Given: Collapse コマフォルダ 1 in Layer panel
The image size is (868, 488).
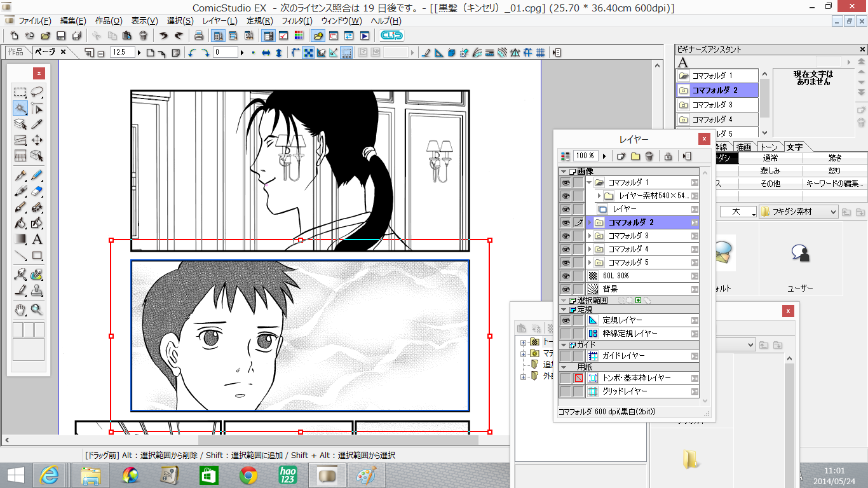Looking at the screenshot, I should click(x=589, y=182).
